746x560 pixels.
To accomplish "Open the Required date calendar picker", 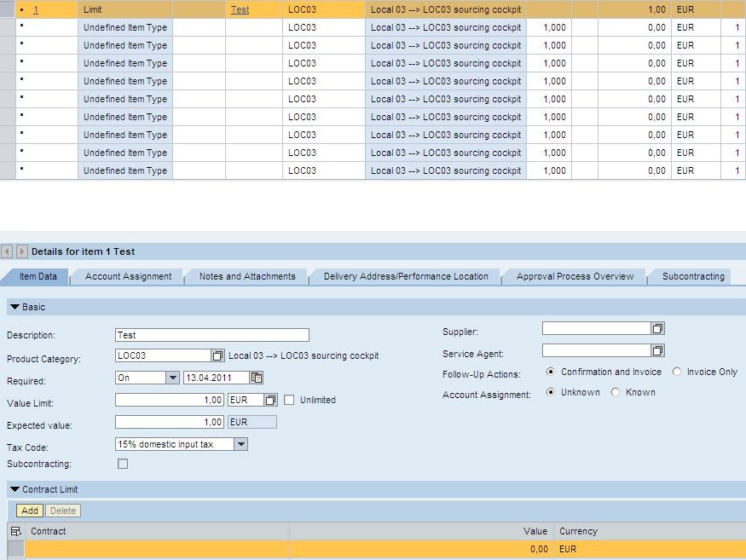I will (257, 378).
